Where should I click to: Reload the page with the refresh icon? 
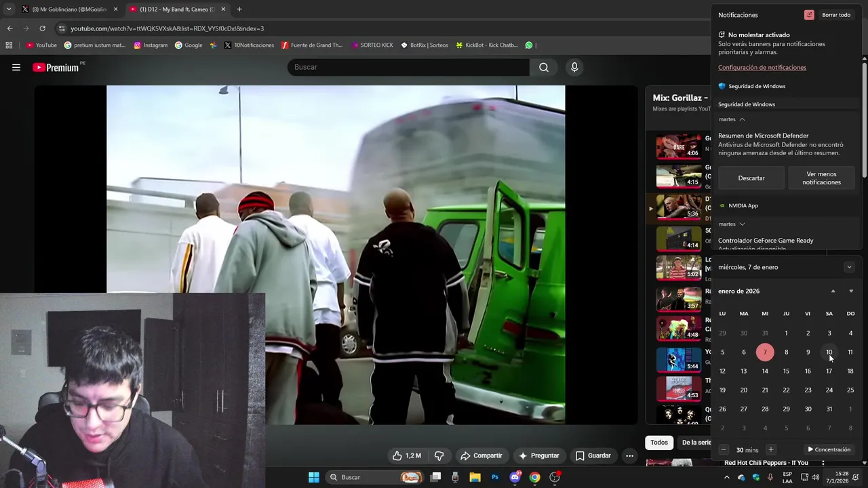(x=42, y=28)
